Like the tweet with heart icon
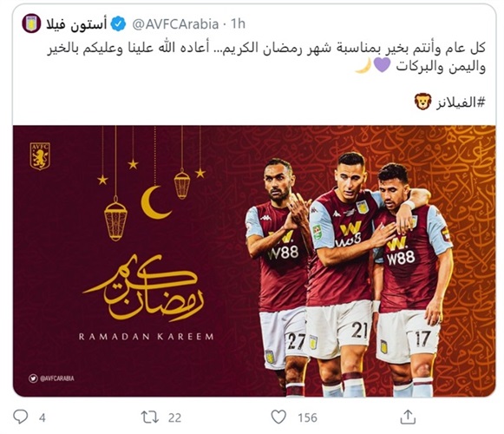The width and height of the screenshot is (504, 434). (x=278, y=417)
